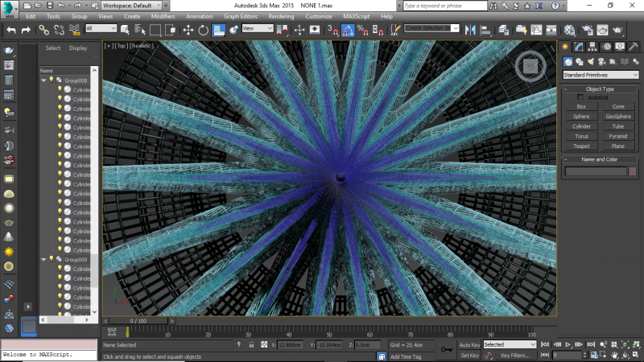Click the Set Key button

tap(469, 356)
